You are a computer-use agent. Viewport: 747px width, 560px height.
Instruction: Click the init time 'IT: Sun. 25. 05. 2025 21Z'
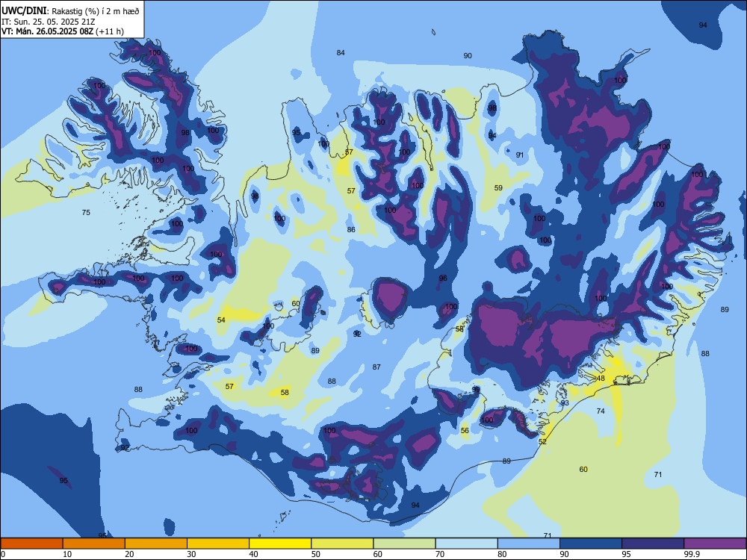(48, 22)
